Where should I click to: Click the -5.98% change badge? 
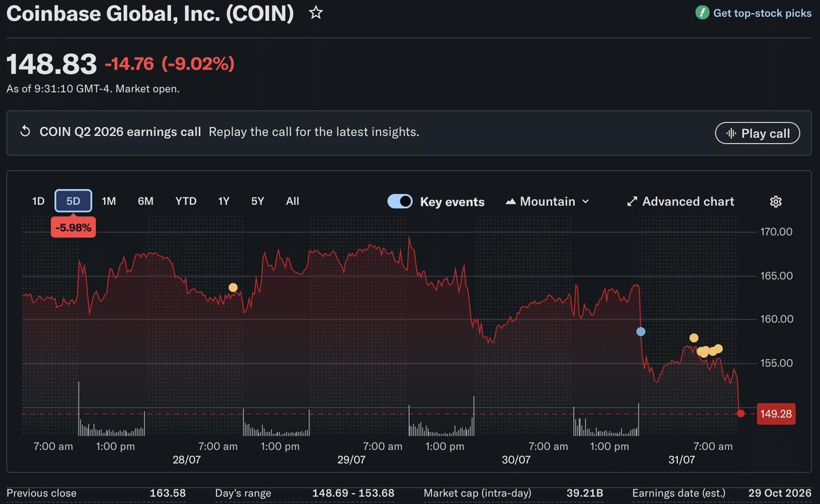73,228
